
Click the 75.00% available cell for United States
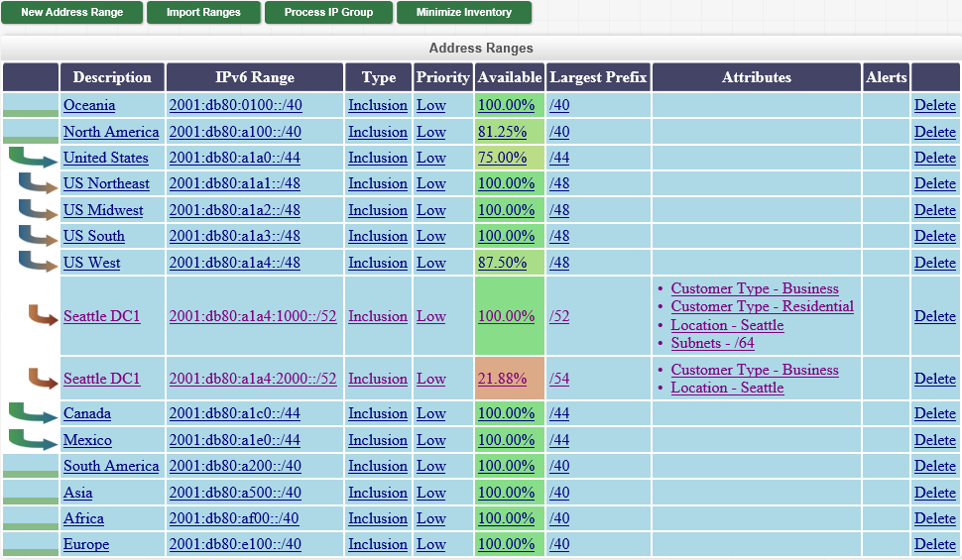502,158
